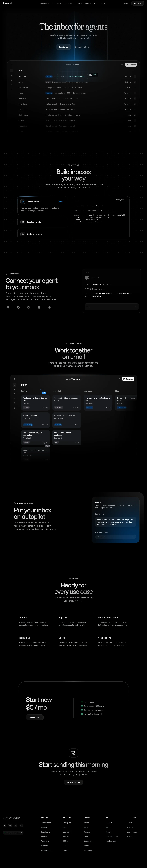
Task: Click the agent Instructions text box
Action: tap(116, 522)
